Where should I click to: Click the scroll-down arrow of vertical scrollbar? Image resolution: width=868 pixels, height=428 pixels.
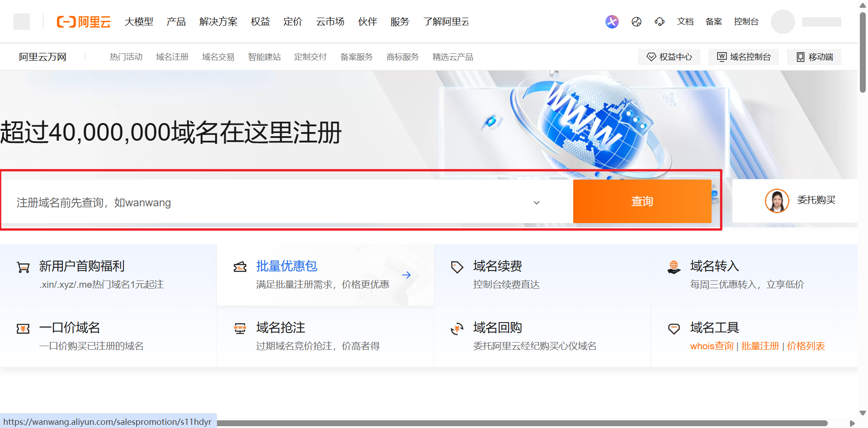[863, 413]
